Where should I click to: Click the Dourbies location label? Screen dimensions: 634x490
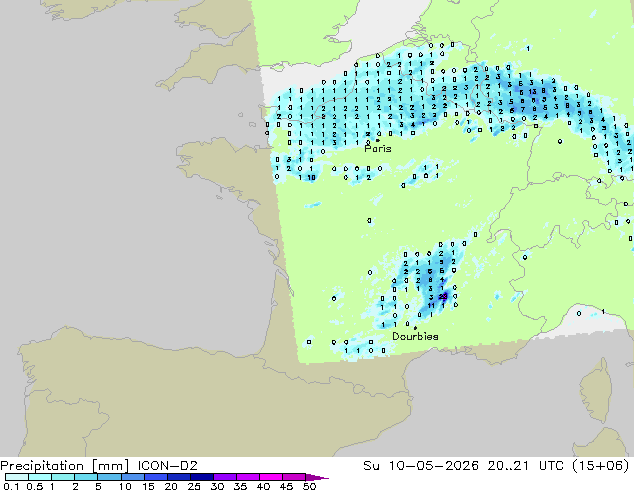tap(415, 336)
